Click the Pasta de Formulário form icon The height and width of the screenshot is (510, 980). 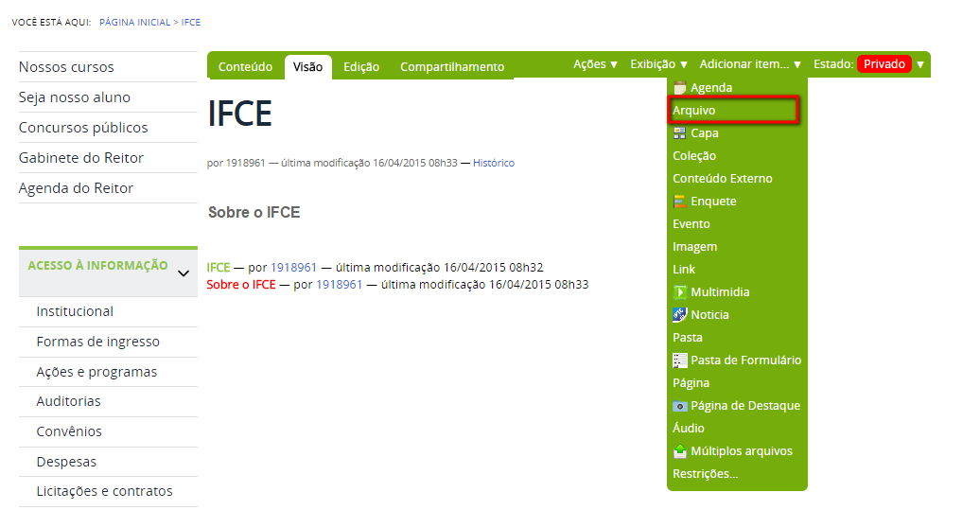[x=679, y=360]
